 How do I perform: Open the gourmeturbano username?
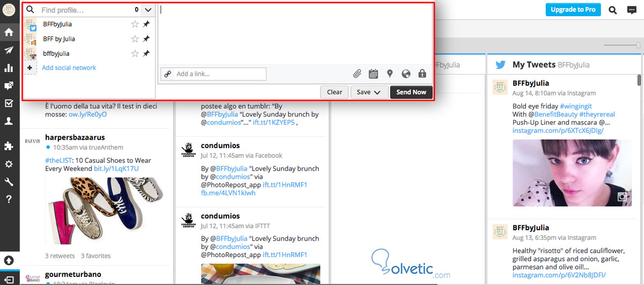73,274
